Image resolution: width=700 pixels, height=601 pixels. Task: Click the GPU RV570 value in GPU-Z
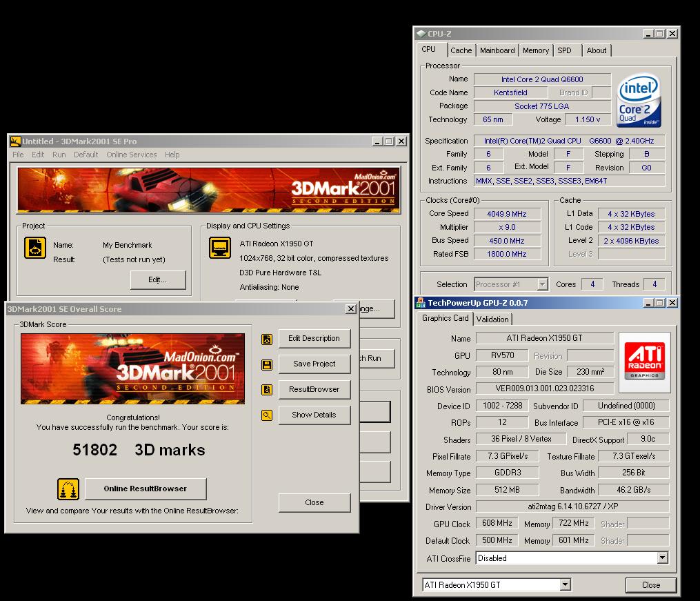click(x=503, y=355)
